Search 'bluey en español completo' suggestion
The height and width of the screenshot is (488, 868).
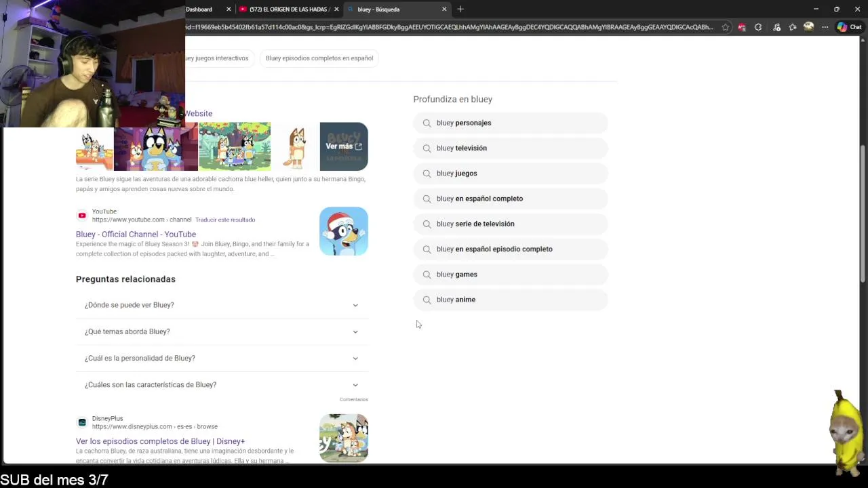pos(511,199)
